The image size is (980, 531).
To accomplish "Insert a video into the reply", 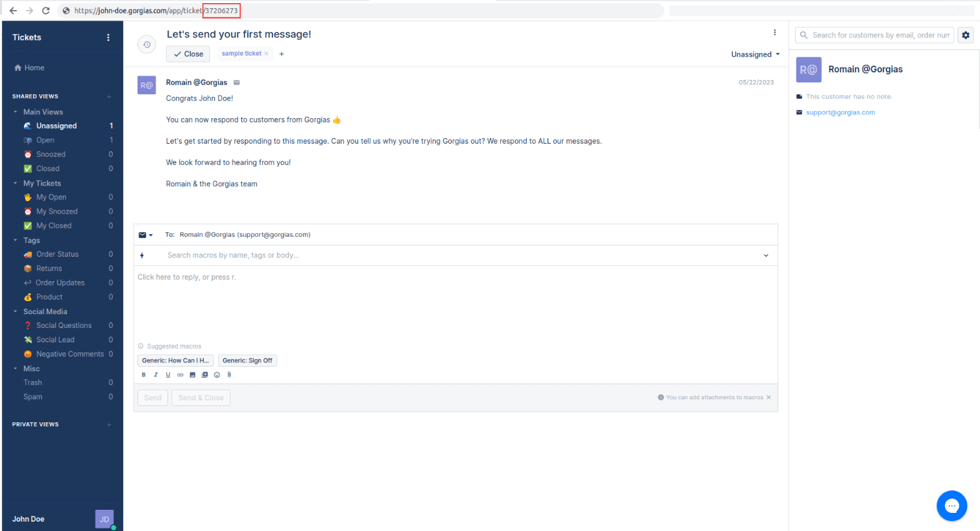I will pos(204,375).
